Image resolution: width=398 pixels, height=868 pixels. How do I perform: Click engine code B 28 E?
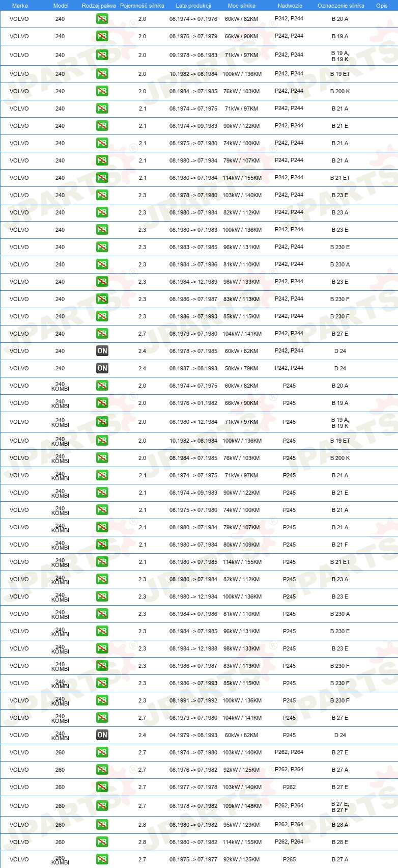coord(340,842)
